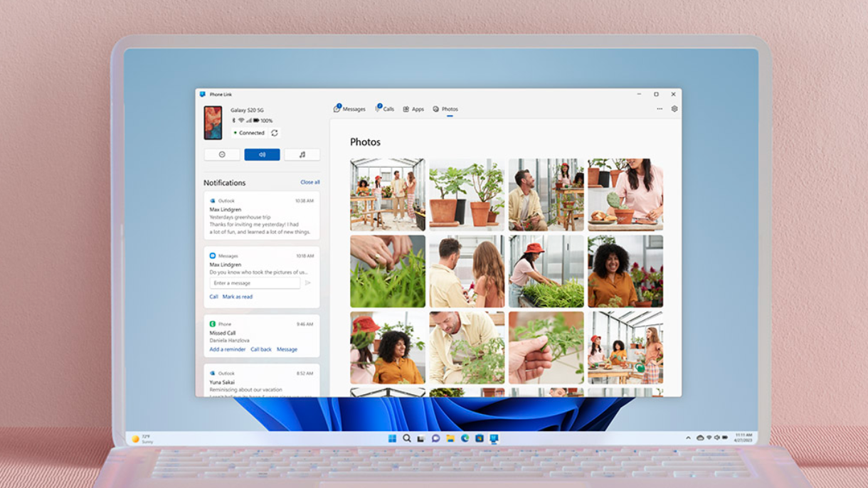Screen dimensions: 868x488
Task: Click Add a reminder for missed call
Action: pyautogui.click(x=228, y=349)
